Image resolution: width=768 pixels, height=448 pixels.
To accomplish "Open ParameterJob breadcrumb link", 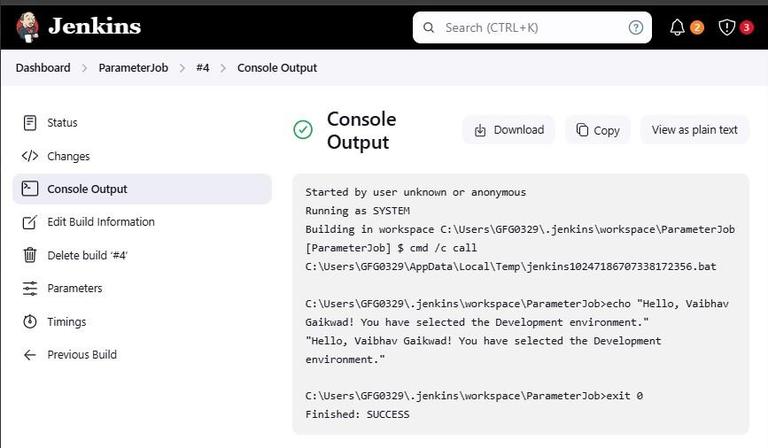I will (x=133, y=68).
